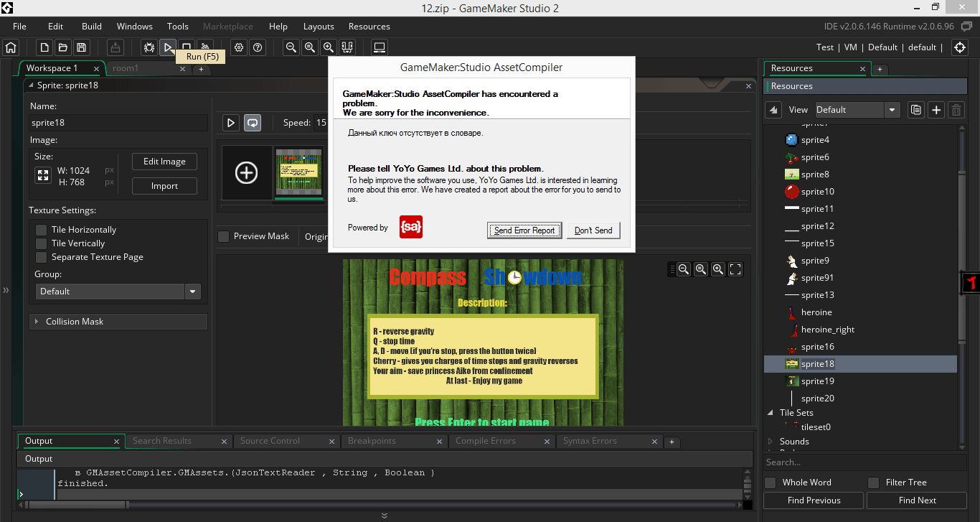Click the Edit Image button
This screenshot has width=980, height=522.
point(164,162)
